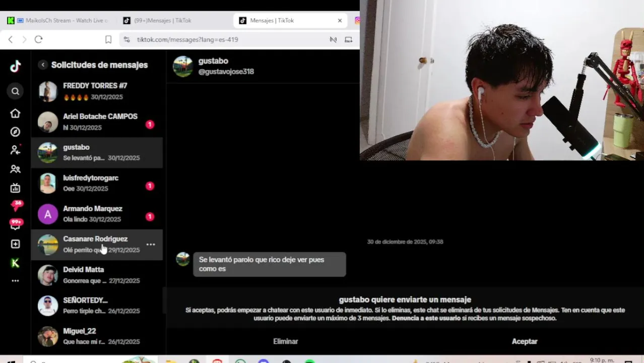The width and height of the screenshot is (644, 363).
Task: Open the Casanare Rodriguez message request
Action: 97,245
